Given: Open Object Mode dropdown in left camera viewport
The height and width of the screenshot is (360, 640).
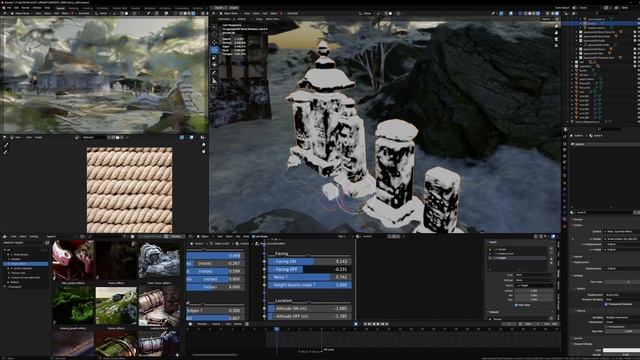Looking at the screenshot, I should pos(21,13).
